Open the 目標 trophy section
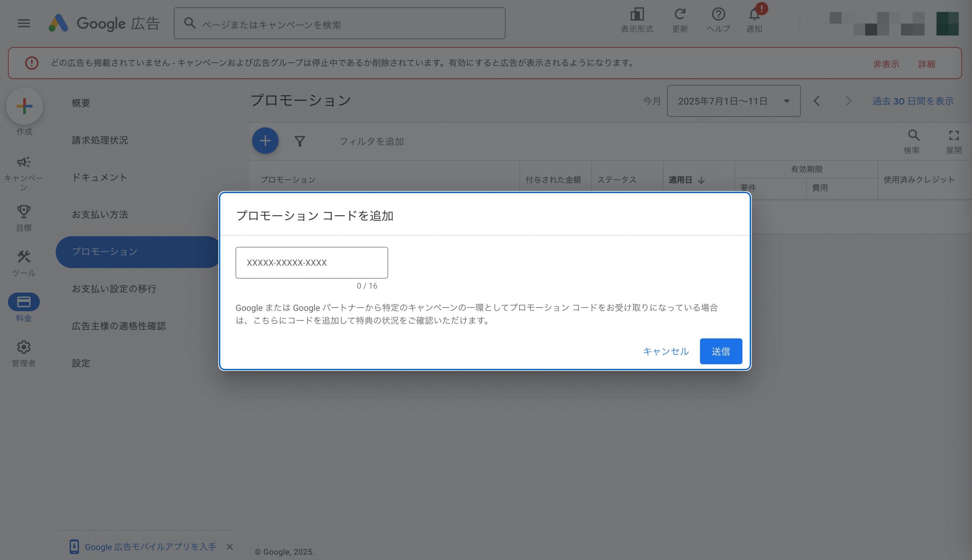 [24, 211]
